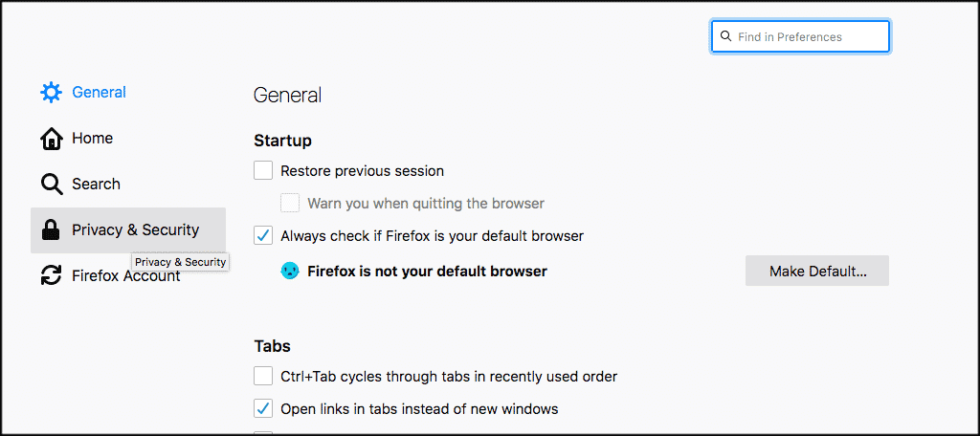Screen dimensions: 980x436
Task: Open the General preferences category
Action: pyautogui.click(x=99, y=93)
